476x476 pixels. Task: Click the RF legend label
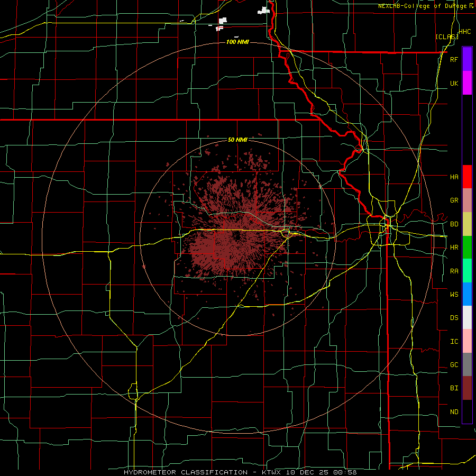(454, 59)
